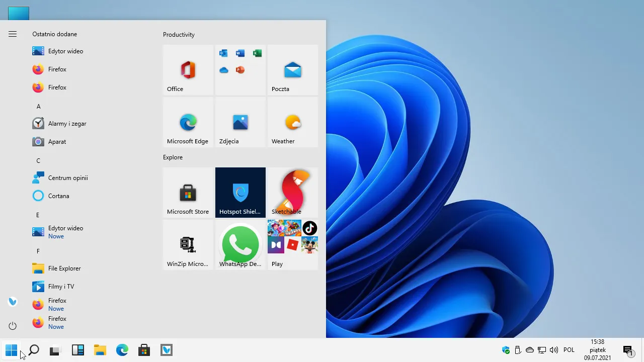The width and height of the screenshot is (644, 362).
Task: Click the Safely Remove Hardware tray icon
Action: click(518, 350)
